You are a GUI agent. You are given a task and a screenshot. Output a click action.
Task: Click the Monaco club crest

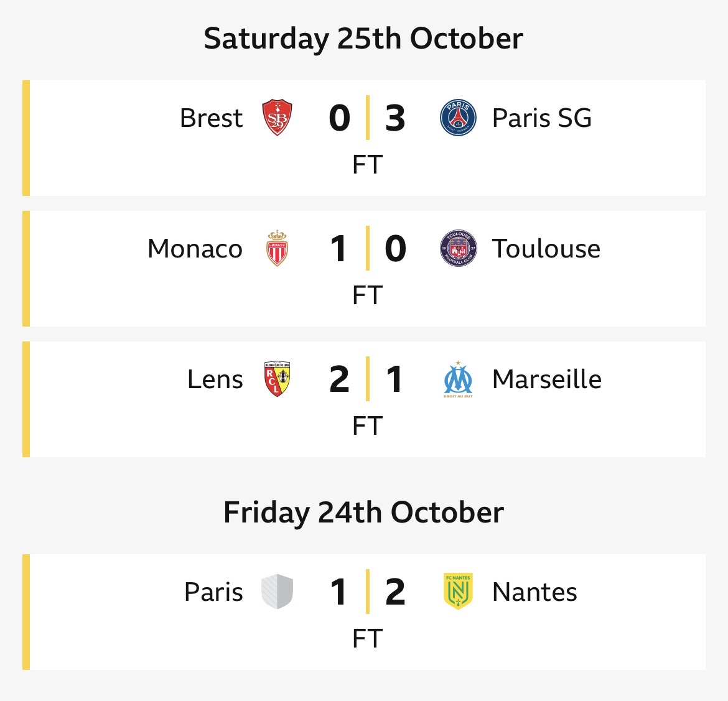pos(277,248)
